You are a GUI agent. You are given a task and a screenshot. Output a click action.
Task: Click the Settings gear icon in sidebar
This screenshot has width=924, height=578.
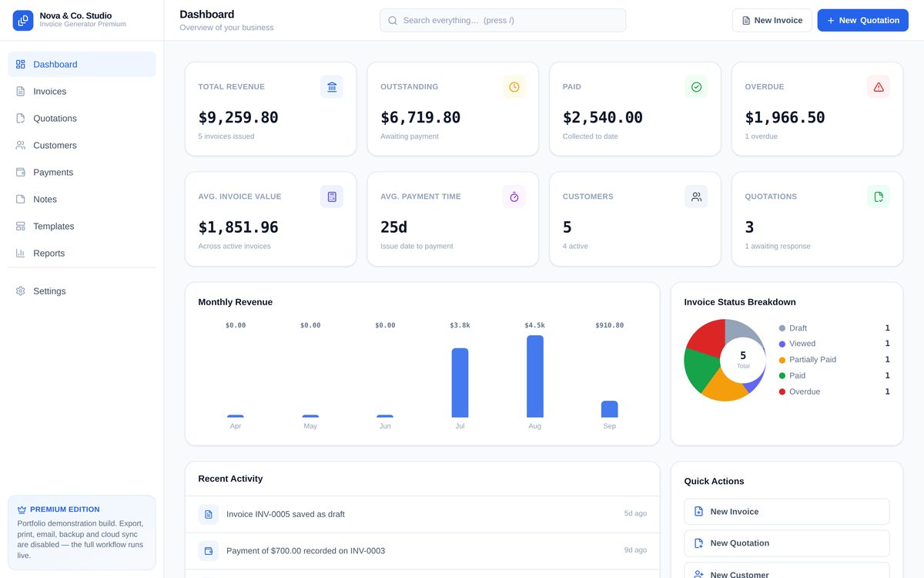point(21,291)
